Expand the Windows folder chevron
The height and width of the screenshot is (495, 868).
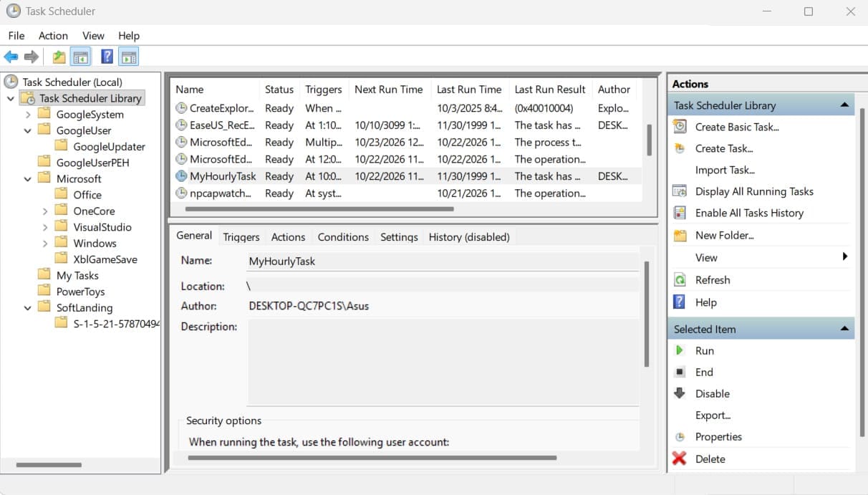click(x=45, y=244)
